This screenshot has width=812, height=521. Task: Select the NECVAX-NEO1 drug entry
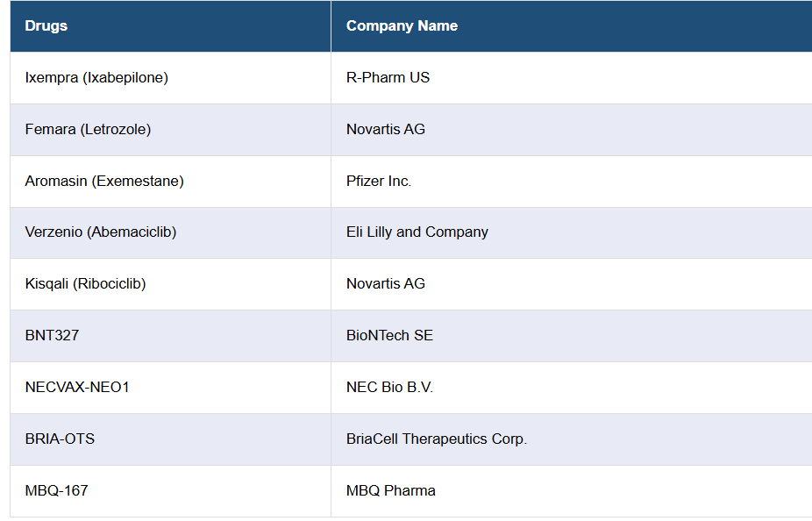77,387
